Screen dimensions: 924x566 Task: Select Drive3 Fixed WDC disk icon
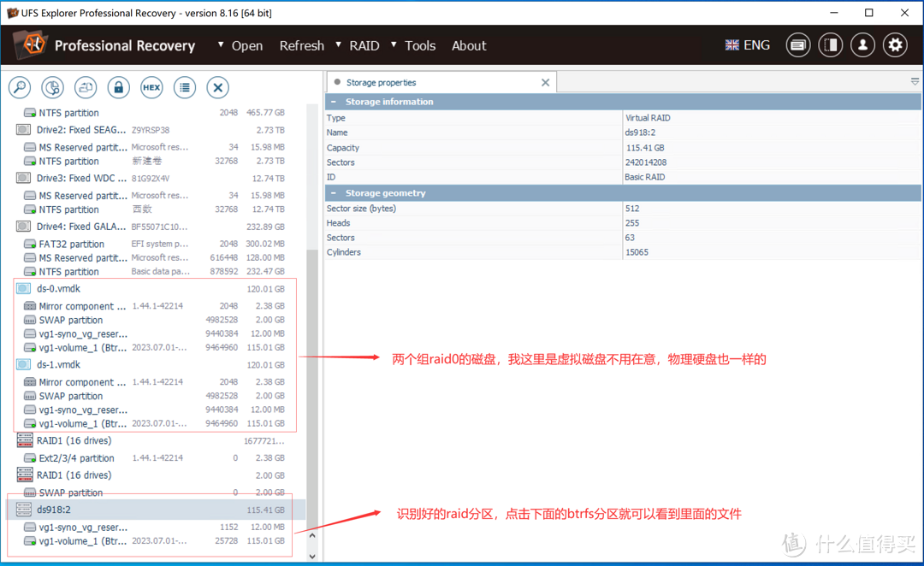(24, 178)
